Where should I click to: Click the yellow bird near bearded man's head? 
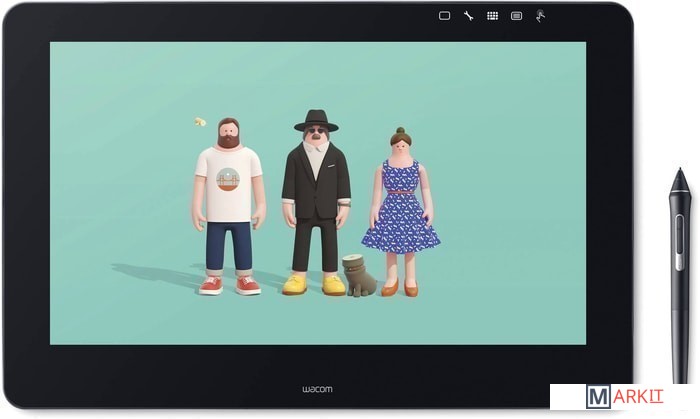(200, 122)
